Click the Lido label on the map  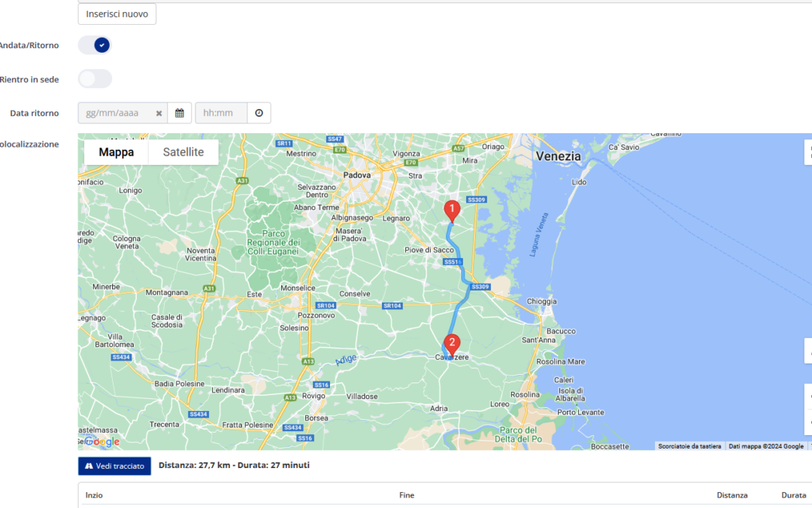point(579,182)
